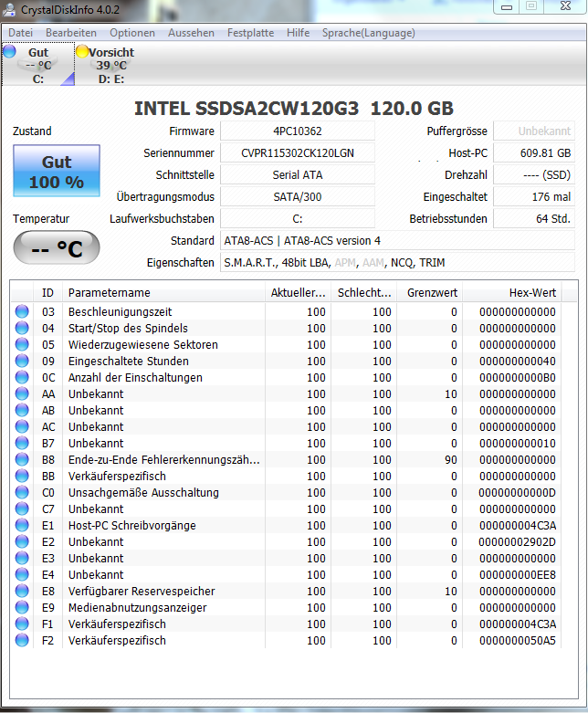588x713 pixels.
Task: Open the Bearbeiten menu
Action: [x=71, y=33]
